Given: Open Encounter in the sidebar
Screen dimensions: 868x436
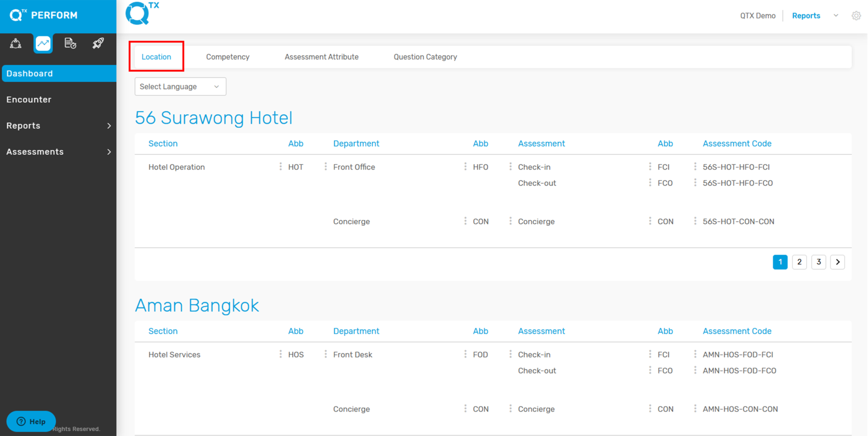Looking at the screenshot, I should click(29, 100).
